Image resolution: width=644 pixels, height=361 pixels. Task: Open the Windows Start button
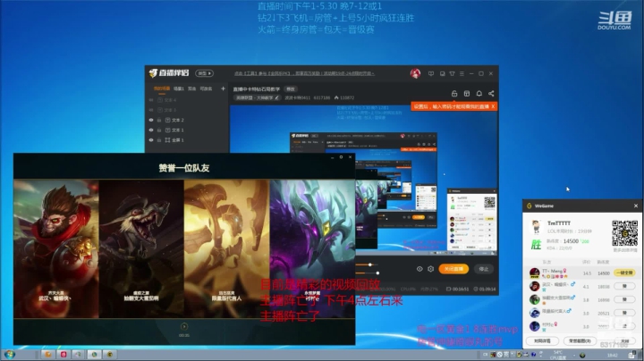click(x=9, y=355)
